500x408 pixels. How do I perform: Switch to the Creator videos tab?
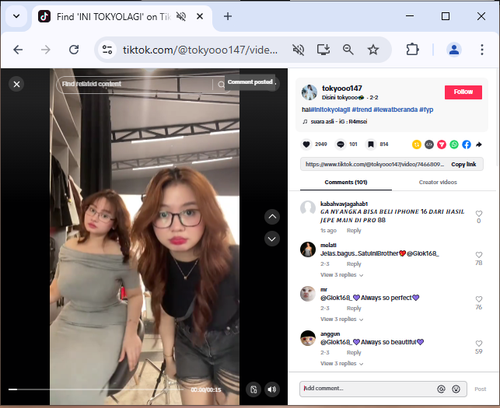coord(438,182)
